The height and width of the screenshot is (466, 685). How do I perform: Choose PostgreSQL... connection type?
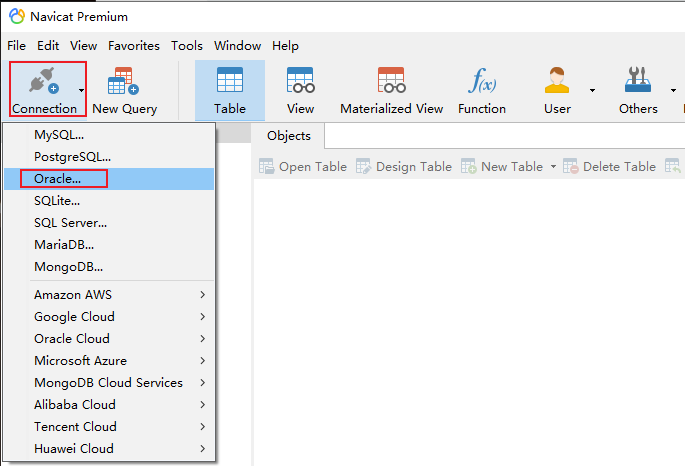109,157
